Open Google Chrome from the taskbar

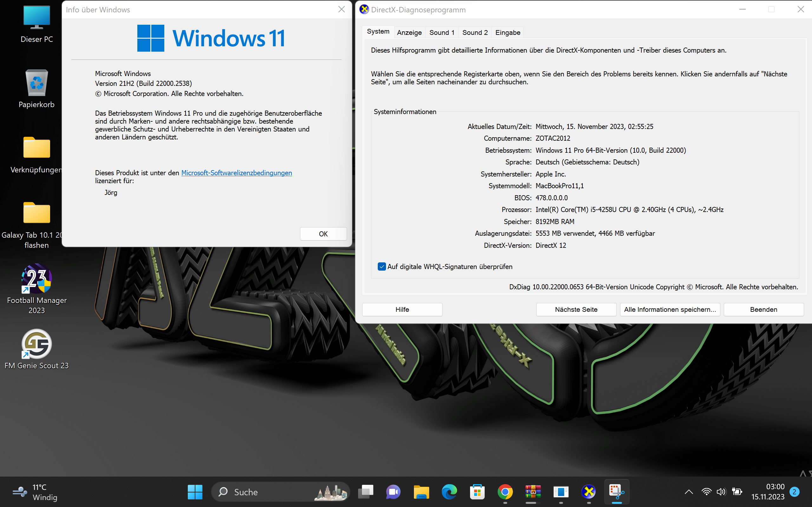click(x=505, y=491)
